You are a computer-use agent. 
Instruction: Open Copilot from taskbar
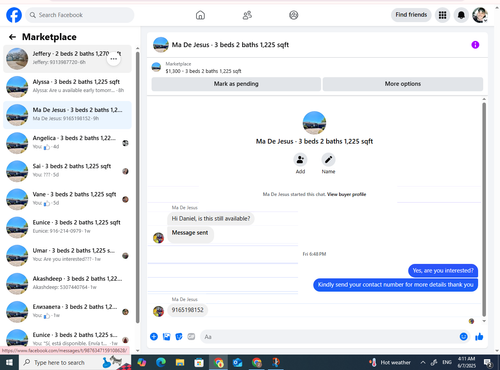click(142, 362)
